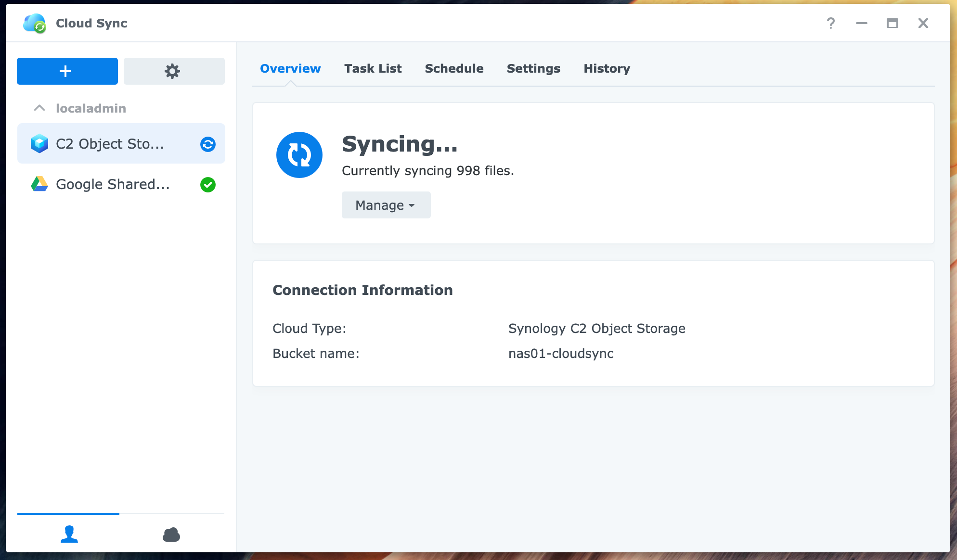
Task: Click the large circular sync status icon
Action: click(x=299, y=155)
